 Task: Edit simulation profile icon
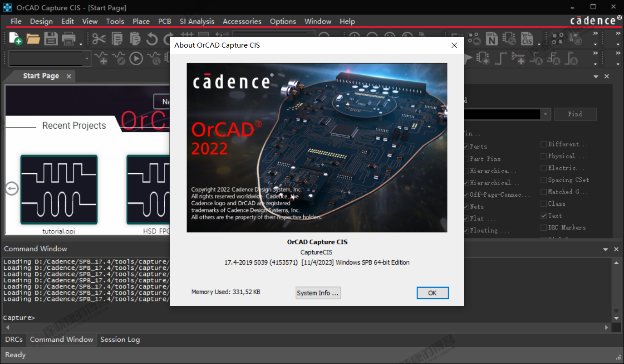point(119,58)
